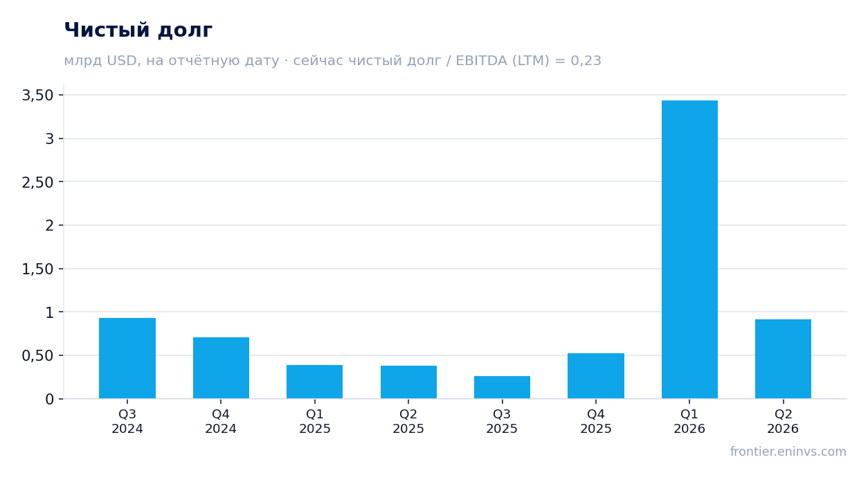Click the x-axis label Q1 2026
The image size is (868, 480).
click(689, 422)
